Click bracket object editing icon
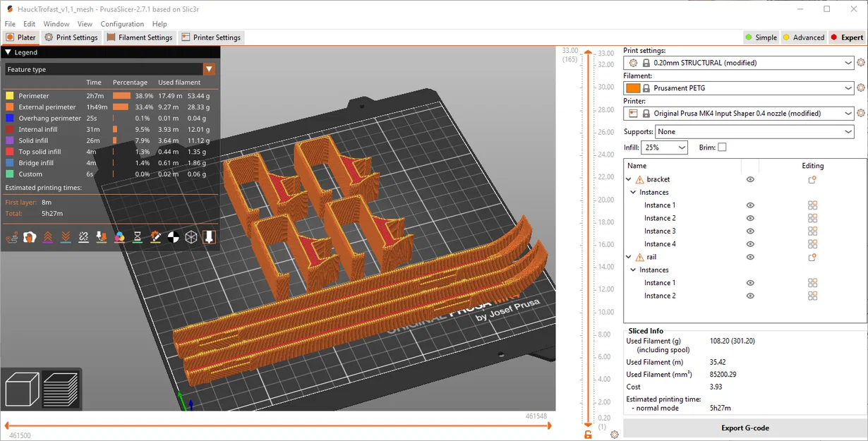 (x=812, y=180)
